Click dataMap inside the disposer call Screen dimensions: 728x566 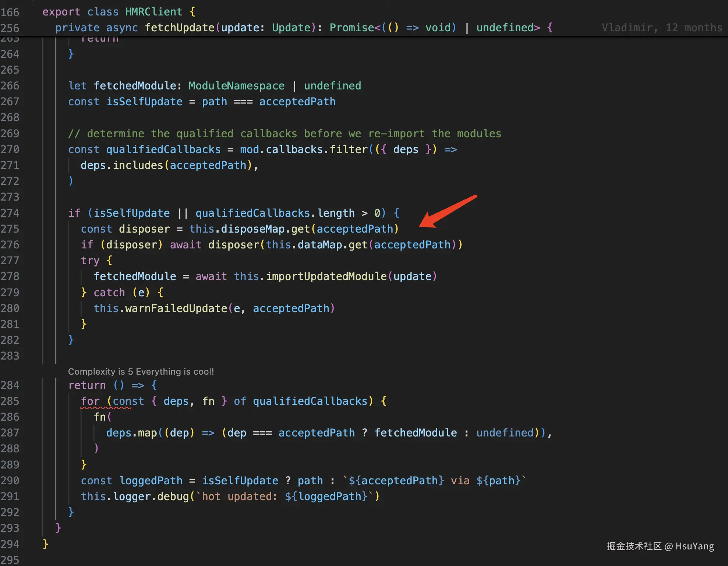click(319, 245)
